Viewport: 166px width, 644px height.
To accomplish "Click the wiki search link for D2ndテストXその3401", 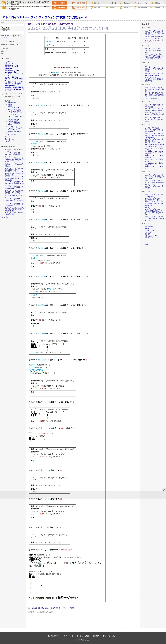I will click(52, 608).
